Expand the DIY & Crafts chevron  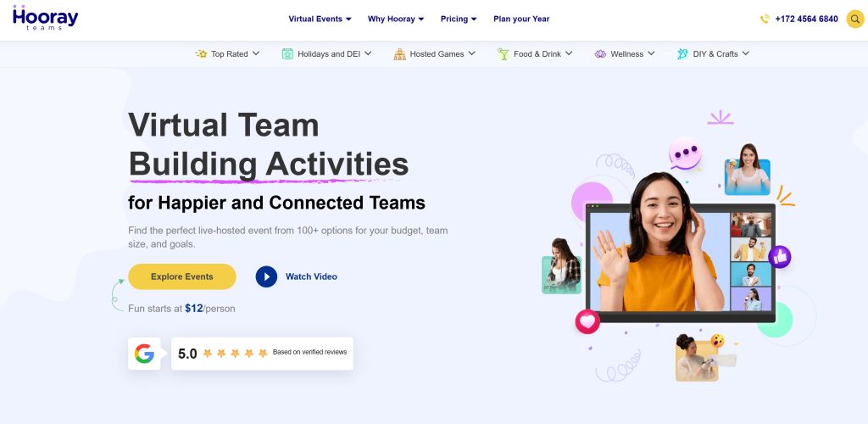(746, 53)
